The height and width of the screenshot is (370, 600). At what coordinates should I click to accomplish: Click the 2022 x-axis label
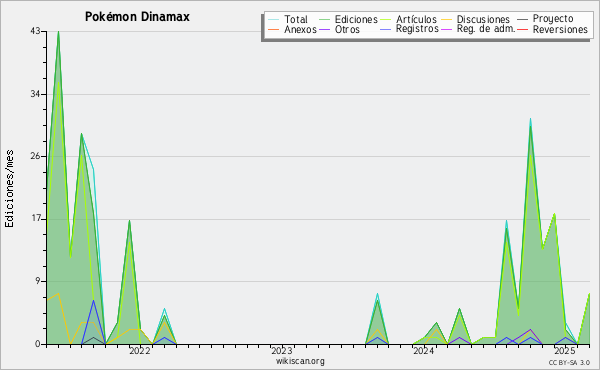(x=140, y=351)
